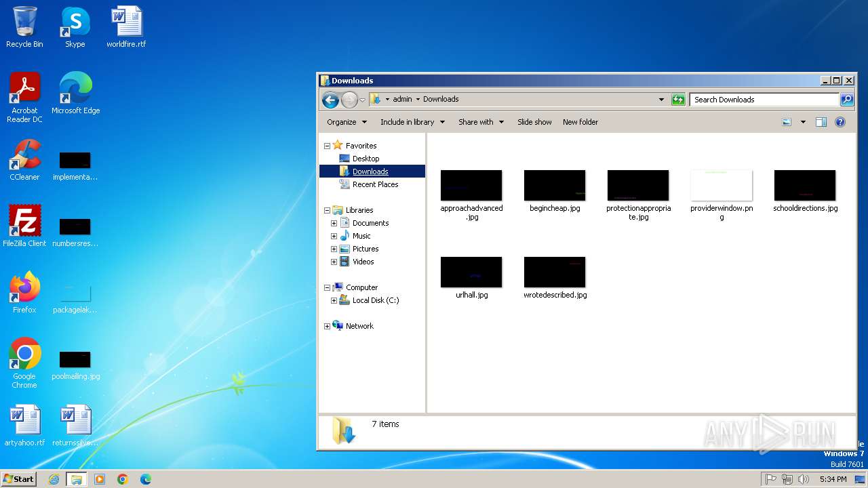
Task: Focus the Search Downloads field
Action: [x=764, y=100]
